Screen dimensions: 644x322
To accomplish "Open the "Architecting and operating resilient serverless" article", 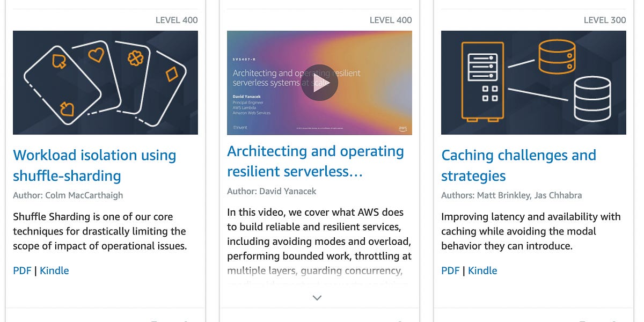I will pos(316,161).
